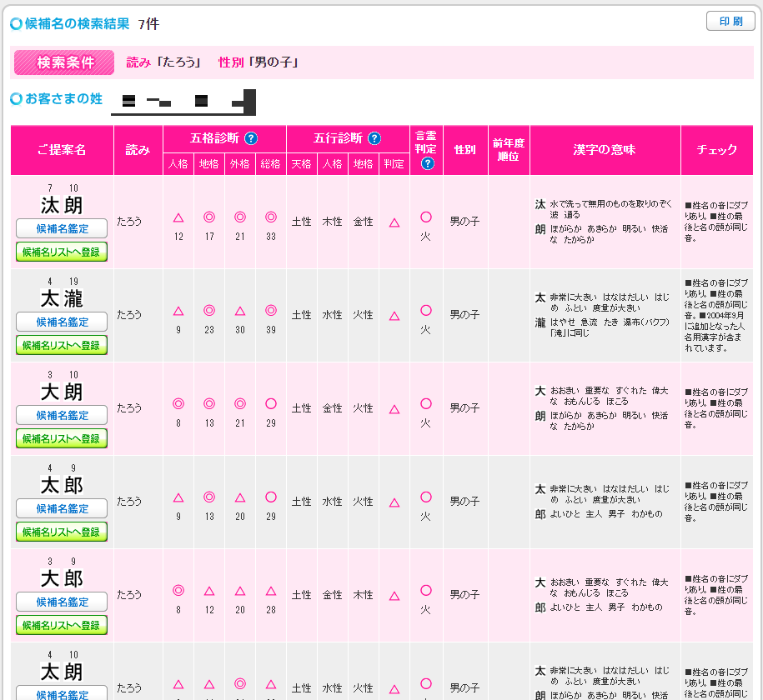
Task: Add 太瀧 via 候補名リストへ登録
Action: click(x=62, y=345)
